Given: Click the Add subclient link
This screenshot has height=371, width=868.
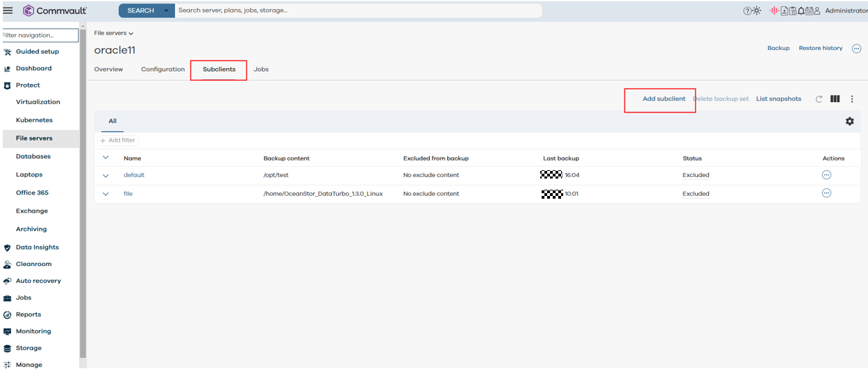Looking at the screenshot, I should click(x=663, y=99).
